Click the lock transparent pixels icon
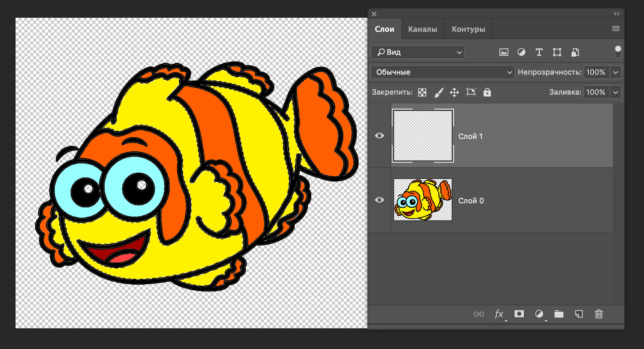The height and width of the screenshot is (349, 644). pos(422,93)
